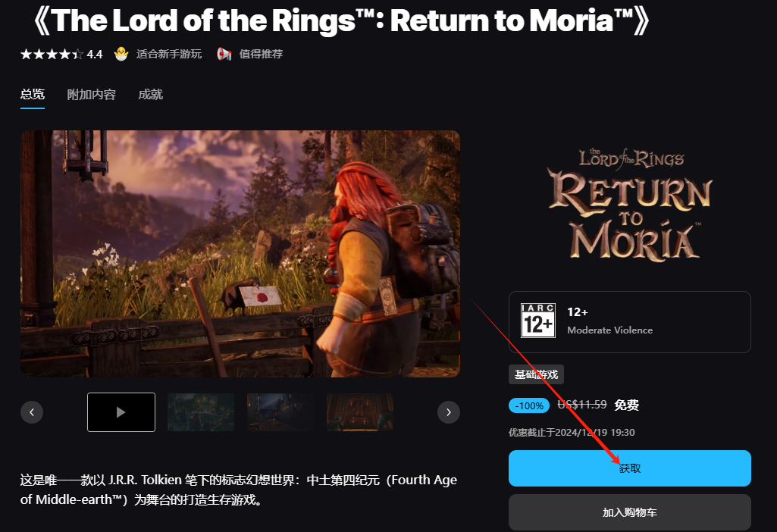Viewport: 777px width, 532px height.
Task: Switch to the 附加内容 tab
Action: (x=91, y=94)
